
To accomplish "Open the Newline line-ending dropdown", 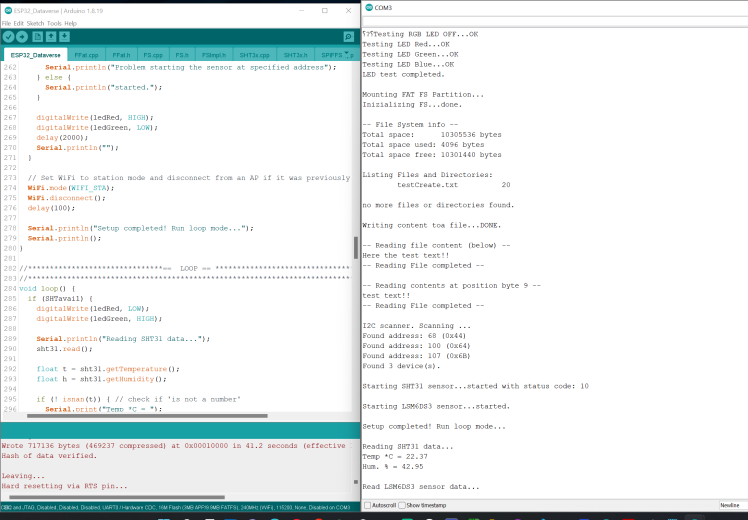I will 732,505.
